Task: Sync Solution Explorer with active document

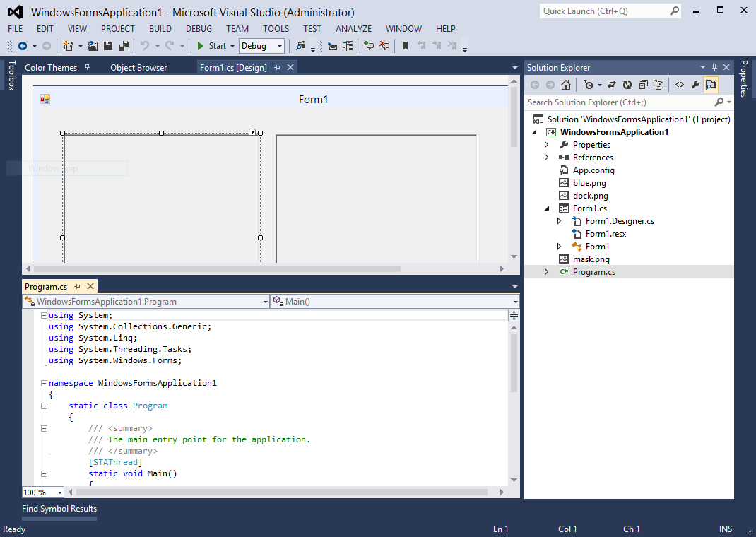Action: pyautogui.click(x=611, y=85)
